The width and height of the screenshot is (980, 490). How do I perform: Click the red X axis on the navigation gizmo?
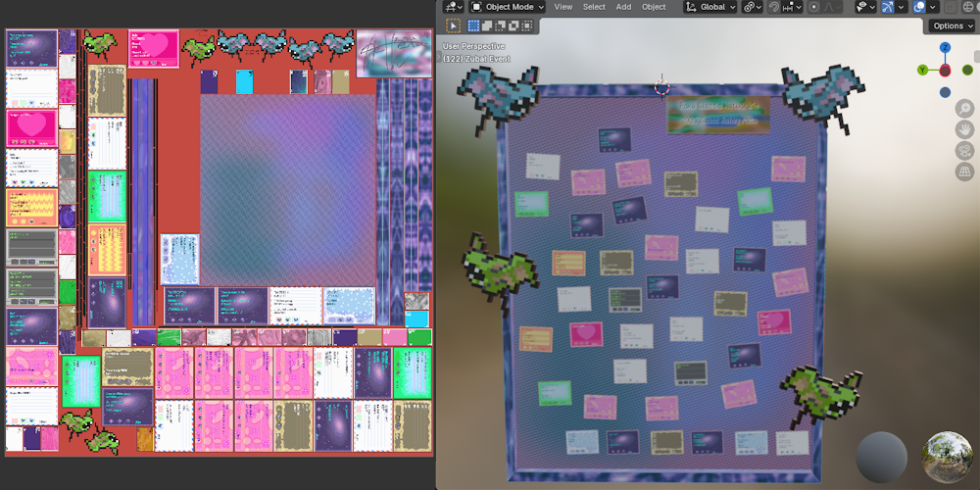[945, 70]
